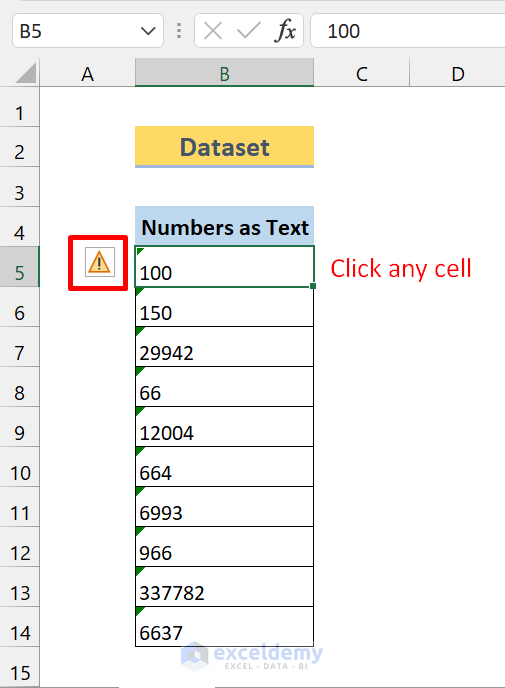Select cell containing 6993

click(224, 506)
